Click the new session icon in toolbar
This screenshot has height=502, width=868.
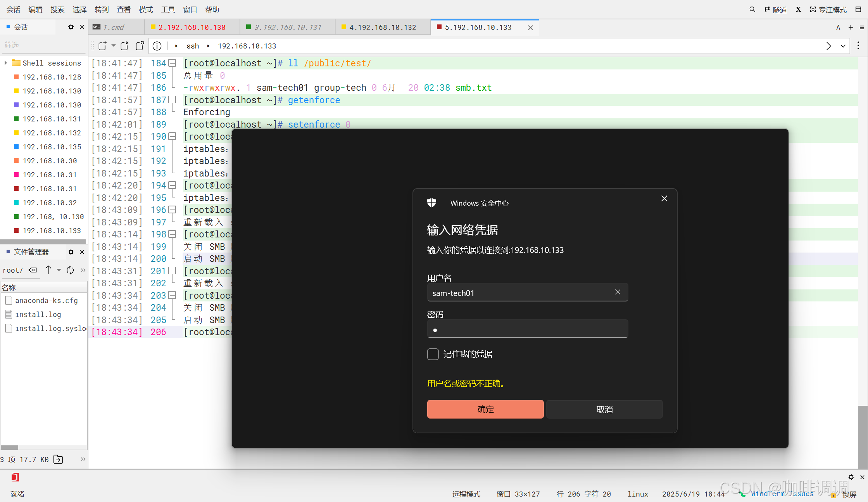[102, 46]
